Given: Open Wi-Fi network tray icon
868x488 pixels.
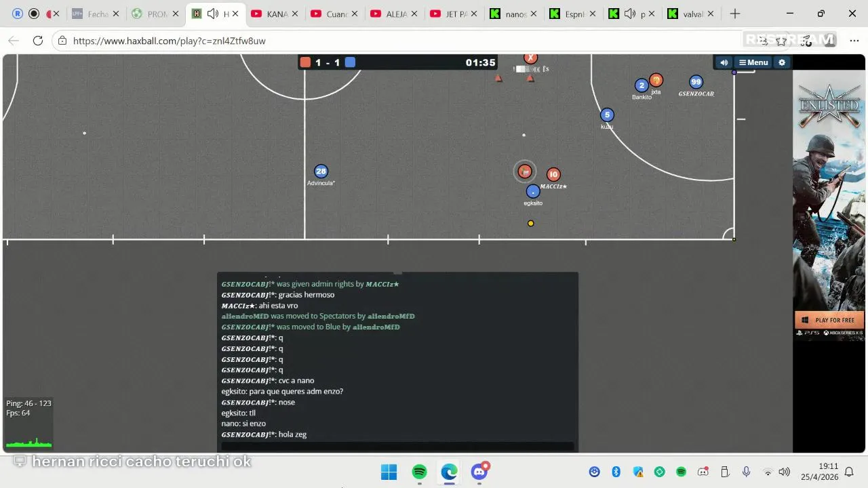Looking at the screenshot, I should point(768,472).
